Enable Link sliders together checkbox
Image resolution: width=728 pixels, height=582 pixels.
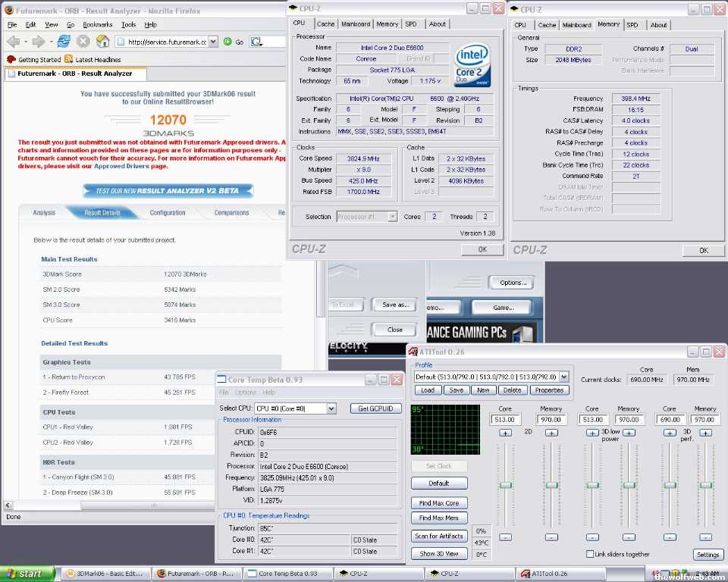click(590, 554)
